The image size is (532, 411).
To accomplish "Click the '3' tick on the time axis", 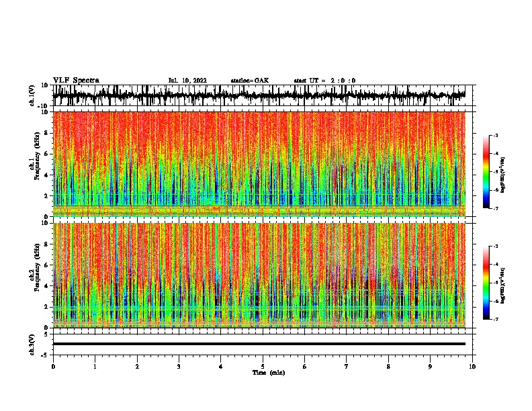I will click(179, 367).
